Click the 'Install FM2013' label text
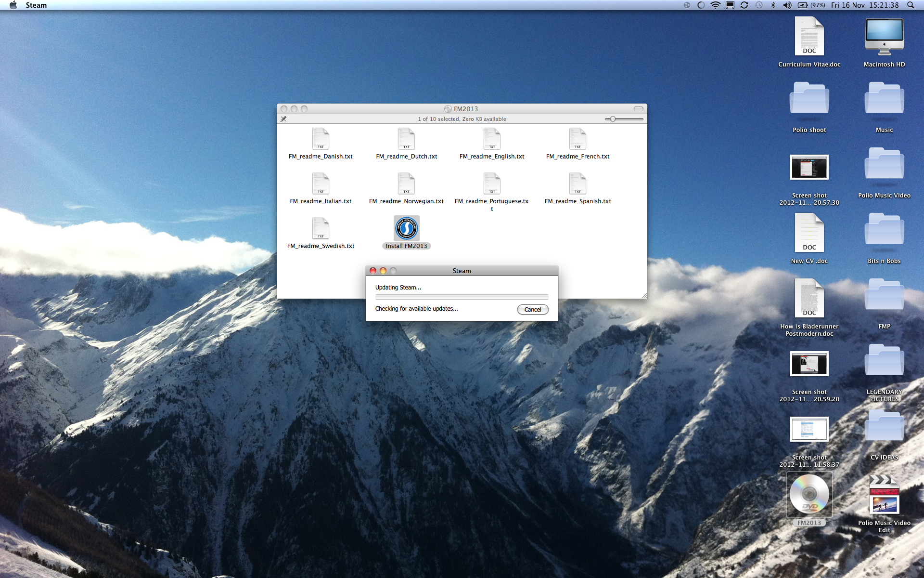Screen dimensions: 924x578 click(407, 246)
